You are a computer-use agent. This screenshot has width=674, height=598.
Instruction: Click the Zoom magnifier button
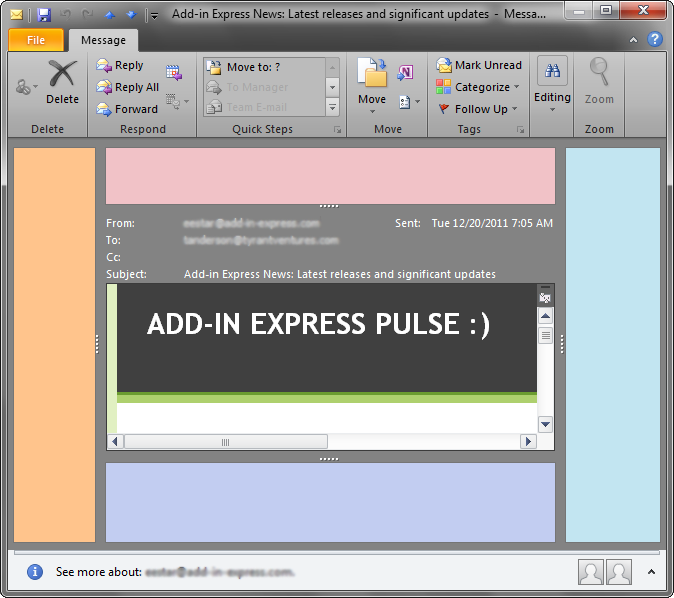(x=599, y=82)
